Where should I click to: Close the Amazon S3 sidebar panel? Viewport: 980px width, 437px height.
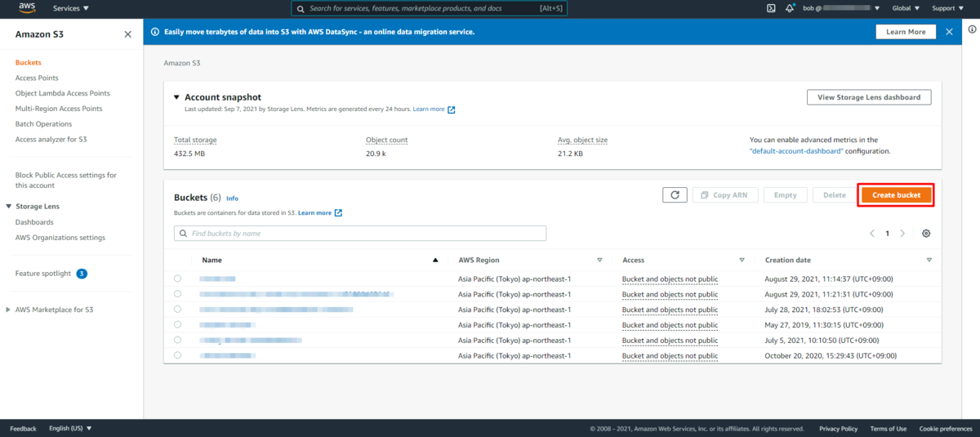pyautogui.click(x=127, y=34)
